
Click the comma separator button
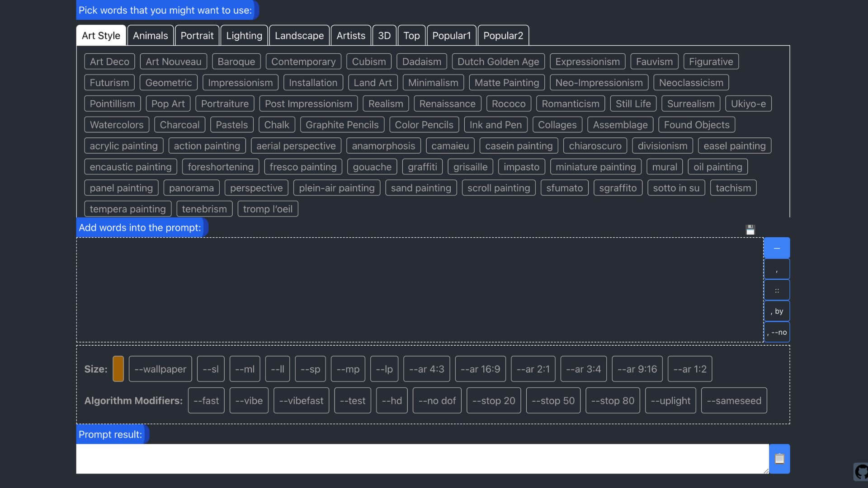(776, 269)
